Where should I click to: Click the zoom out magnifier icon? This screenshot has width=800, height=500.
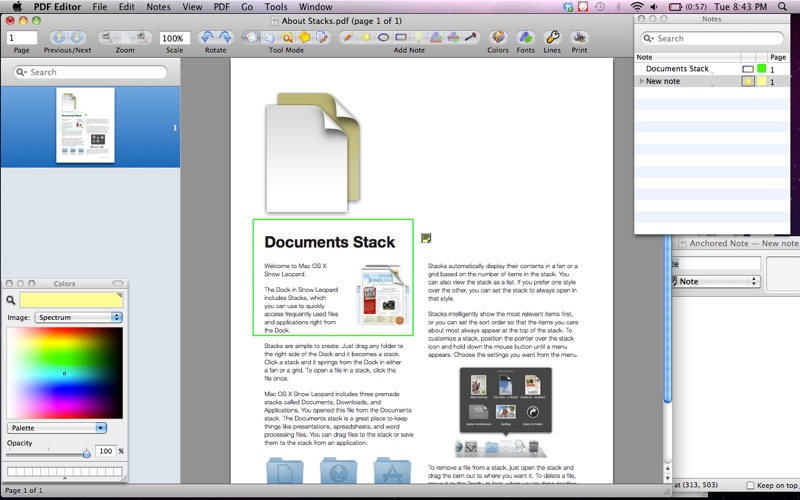[107, 37]
